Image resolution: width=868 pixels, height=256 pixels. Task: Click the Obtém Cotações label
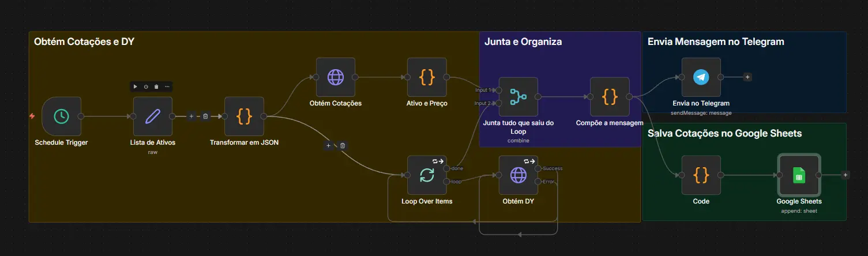click(335, 103)
